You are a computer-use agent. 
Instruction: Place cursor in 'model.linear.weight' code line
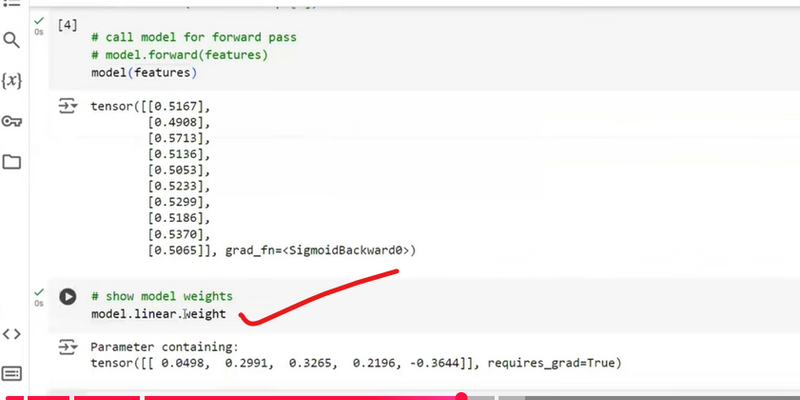[x=158, y=314]
